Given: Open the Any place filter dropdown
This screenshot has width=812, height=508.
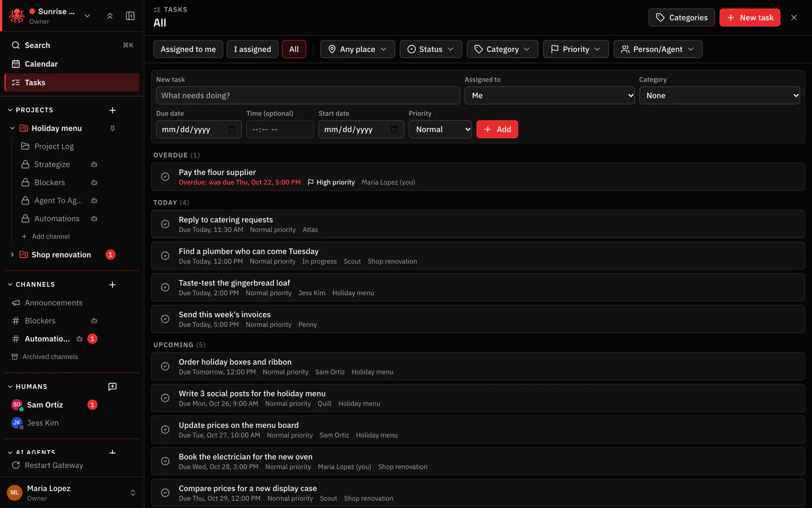Looking at the screenshot, I should coord(357,49).
